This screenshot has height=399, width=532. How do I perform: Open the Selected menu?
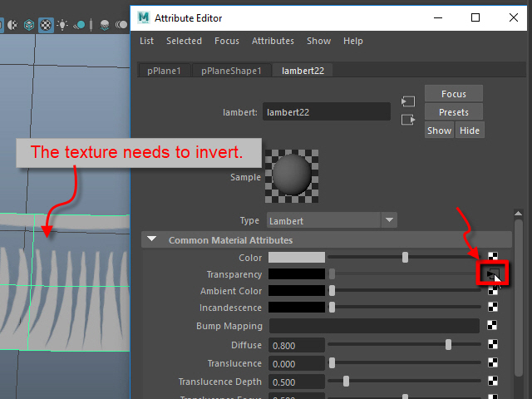pos(184,41)
